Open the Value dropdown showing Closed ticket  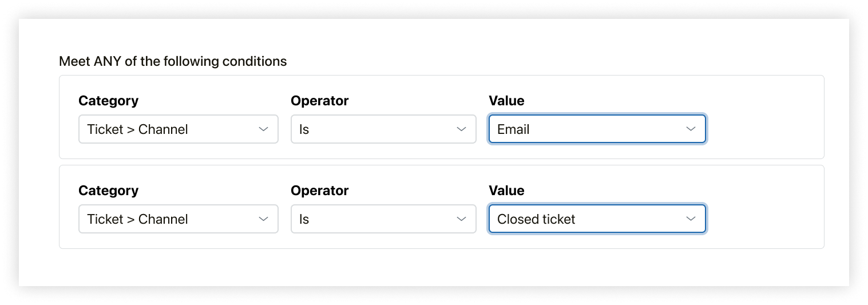(589, 219)
